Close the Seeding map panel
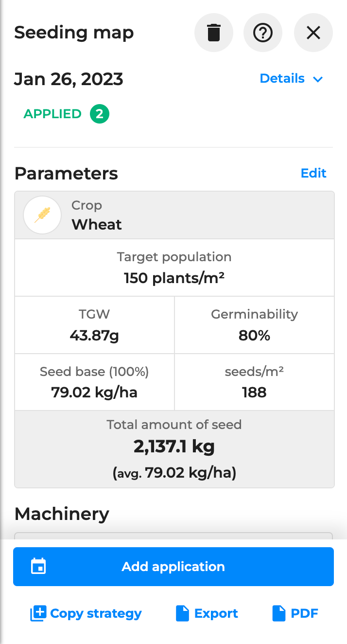347x644 pixels. [313, 33]
